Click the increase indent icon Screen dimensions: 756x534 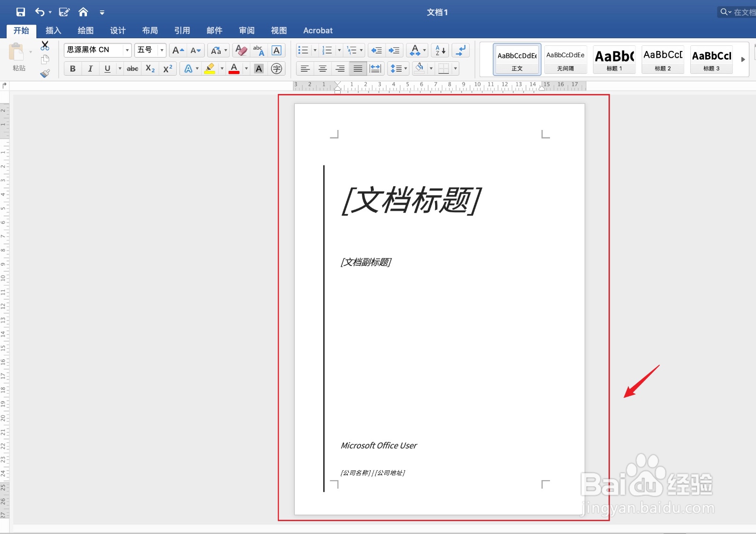[394, 50]
